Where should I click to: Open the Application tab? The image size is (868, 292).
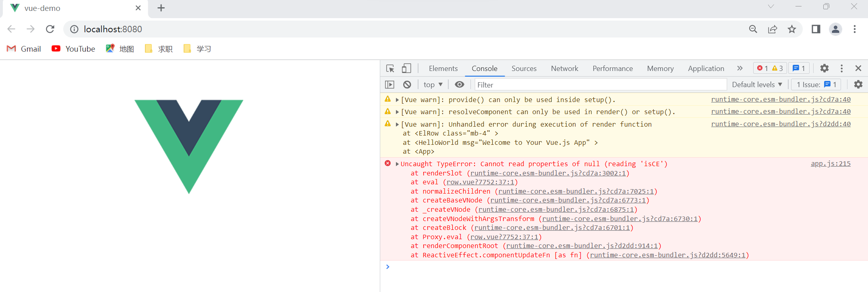[x=706, y=68]
